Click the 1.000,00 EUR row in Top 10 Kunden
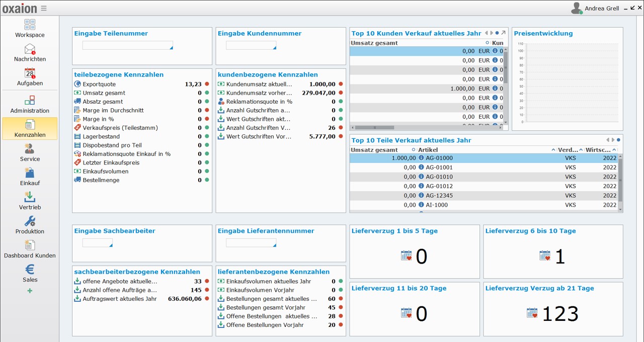644x342 pixels. tap(427, 89)
